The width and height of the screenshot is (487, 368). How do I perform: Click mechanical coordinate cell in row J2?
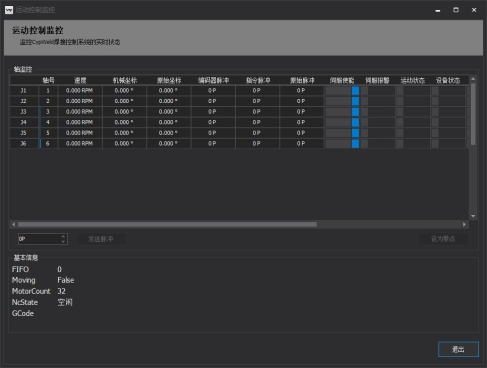125,101
